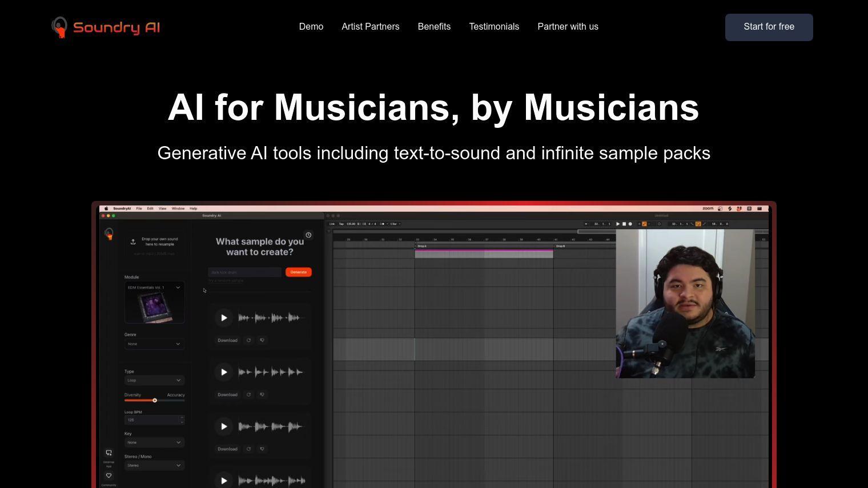Click the DAW transport record button
868x488 pixels.
(x=630, y=224)
